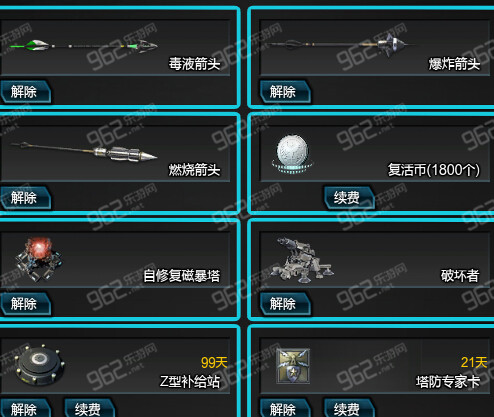Select the tower defense expert card icon
This screenshot has height=417, width=494.
pyautogui.click(x=293, y=366)
